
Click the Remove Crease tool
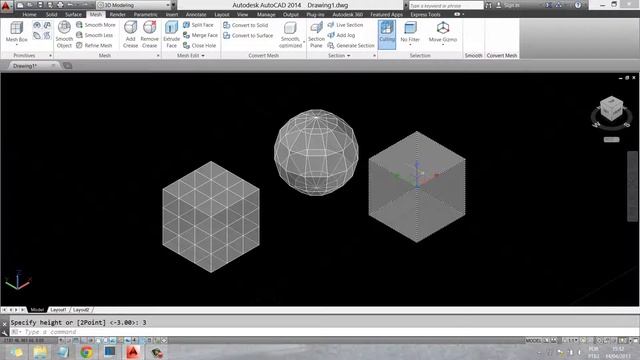tap(149, 34)
